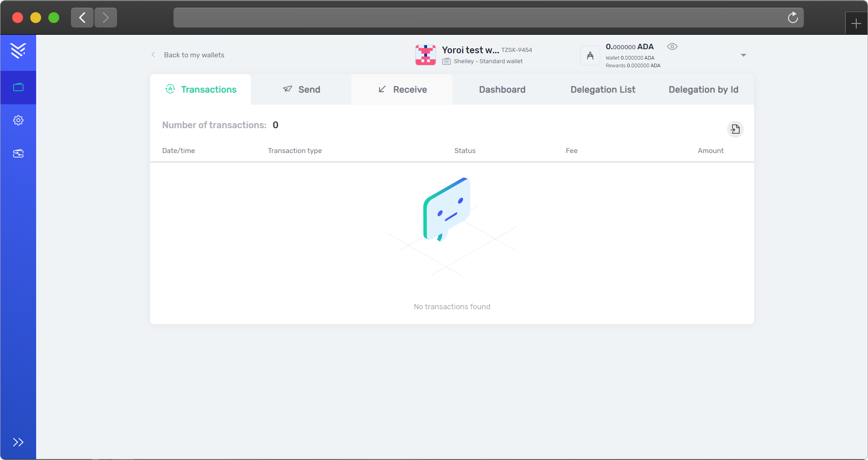Click the No transactions found message
Image resolution: width=868 pixels, height=460 pixels.
coord(452,307)
